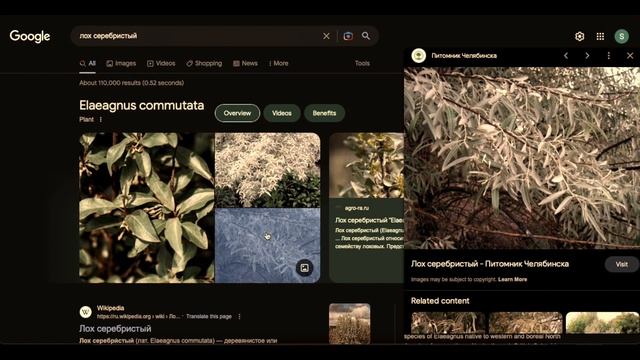Open Лох серебристый Wikipedia result title
The image size is (640, 360).
point(115,329)
